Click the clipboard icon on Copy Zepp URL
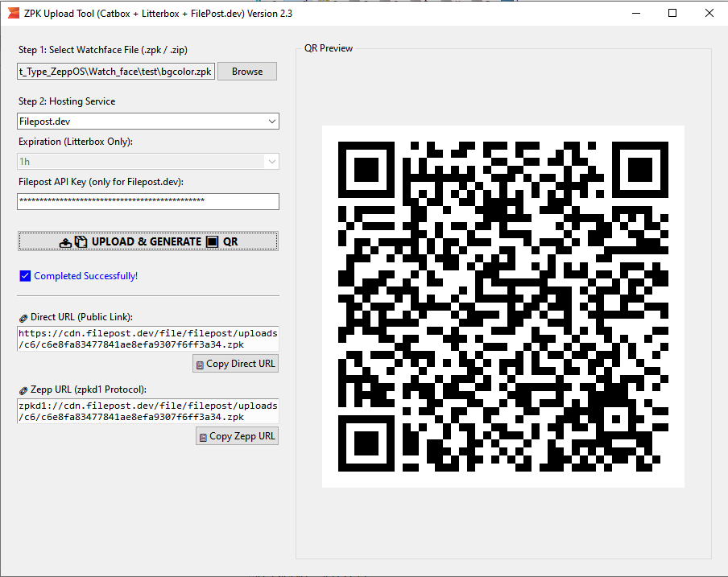 [x=203, y=438]
